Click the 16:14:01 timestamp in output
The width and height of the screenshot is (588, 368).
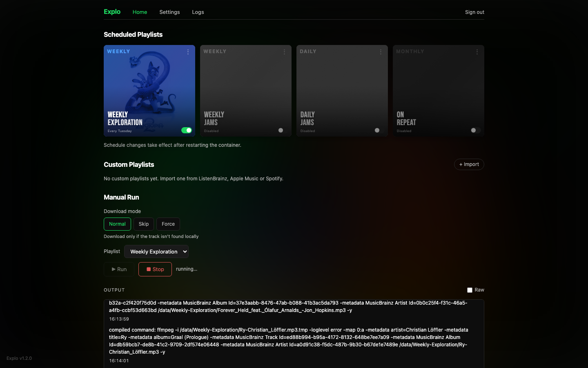pos(119,361)
